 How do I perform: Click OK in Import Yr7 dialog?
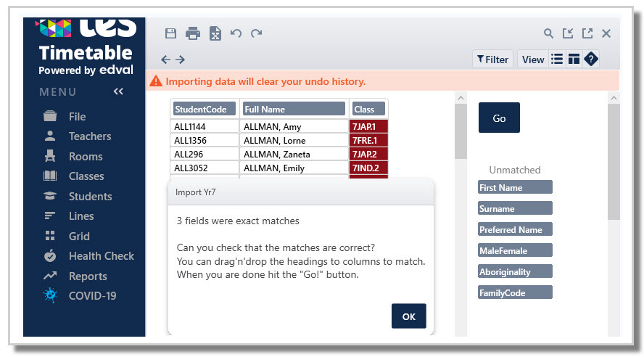pos(408,316)
